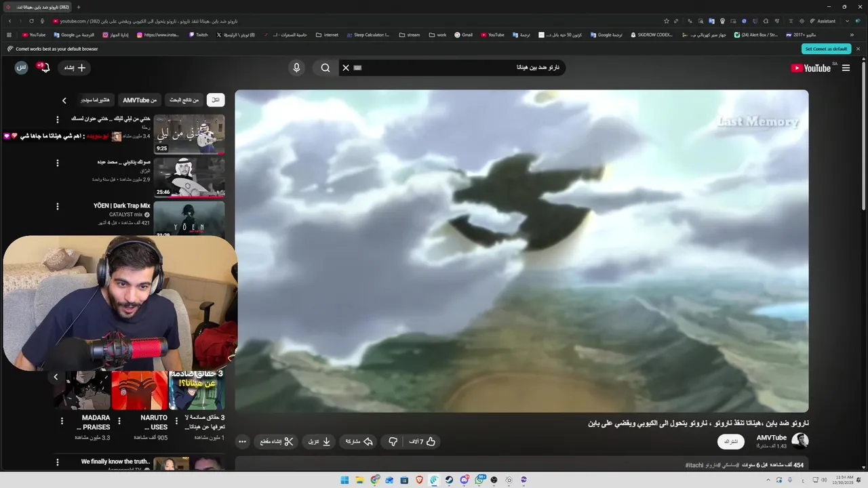Viewport: 868px width, 488px height.
Task: Open options for YŌEN Dark Trap Mix
Action: tap(58, 207)
